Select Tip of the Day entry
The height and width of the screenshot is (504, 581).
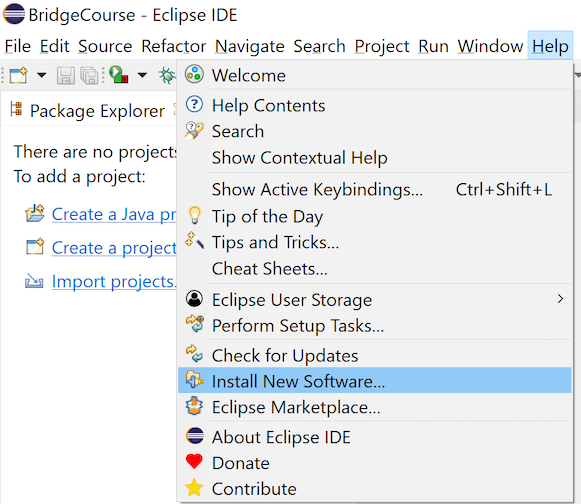click(x=375, y=216)
